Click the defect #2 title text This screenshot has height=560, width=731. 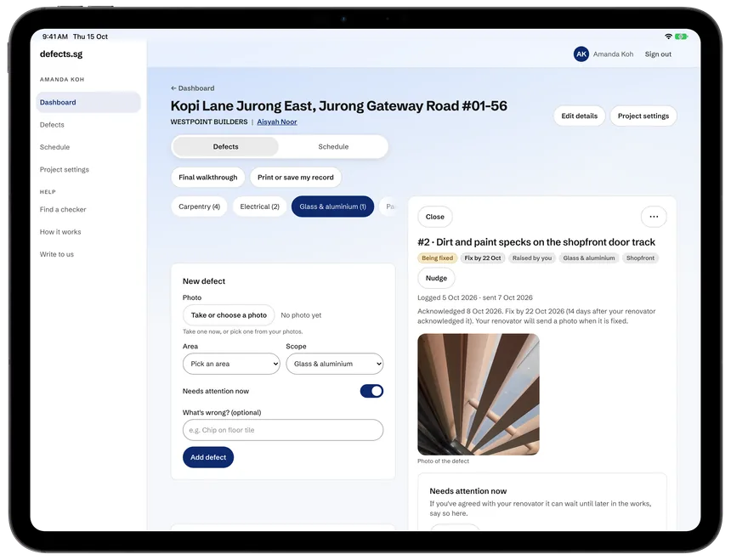(x=536, y=242)
